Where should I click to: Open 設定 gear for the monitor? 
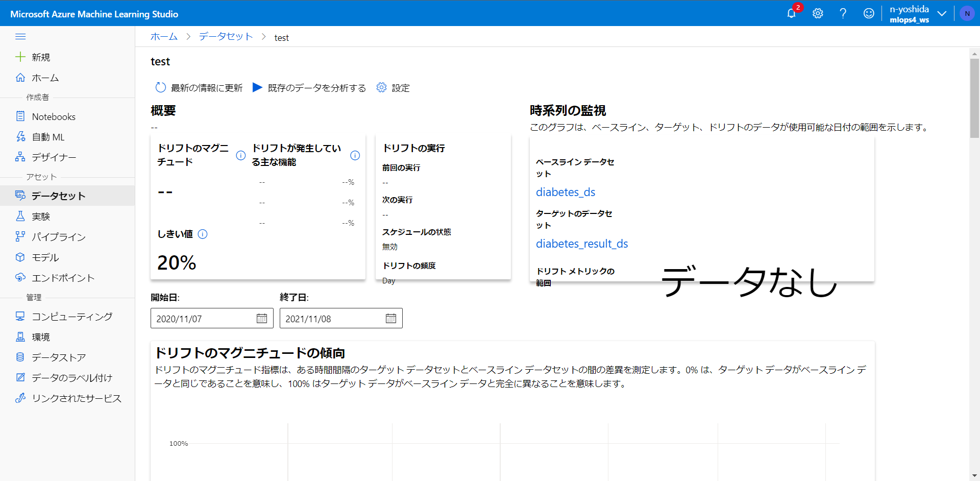pyautogui.click(x=393, y=88)
